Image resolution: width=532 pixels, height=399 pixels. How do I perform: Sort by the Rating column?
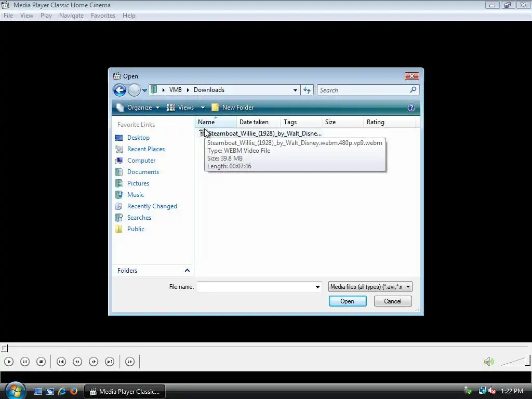(x=389, y=122)
